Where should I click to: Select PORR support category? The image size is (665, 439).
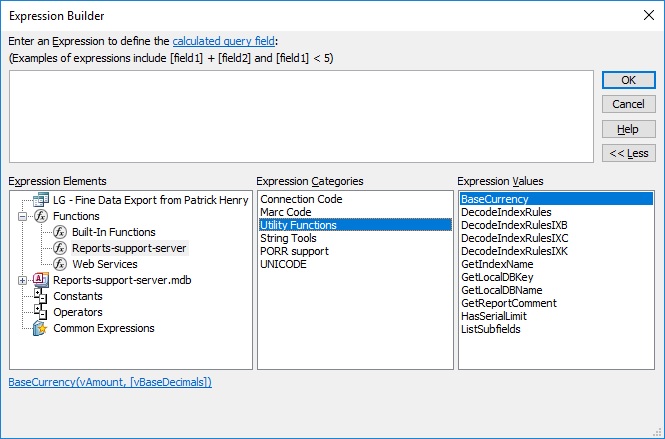294,251
